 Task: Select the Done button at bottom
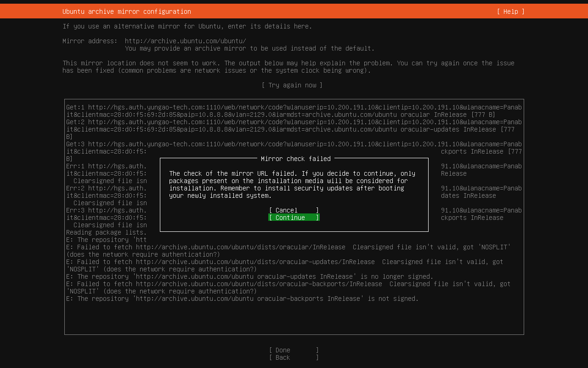coord(294,350)
